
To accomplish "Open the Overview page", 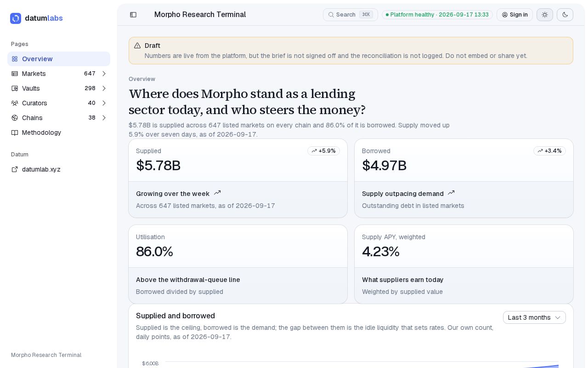I will click(x=59, y=59).
